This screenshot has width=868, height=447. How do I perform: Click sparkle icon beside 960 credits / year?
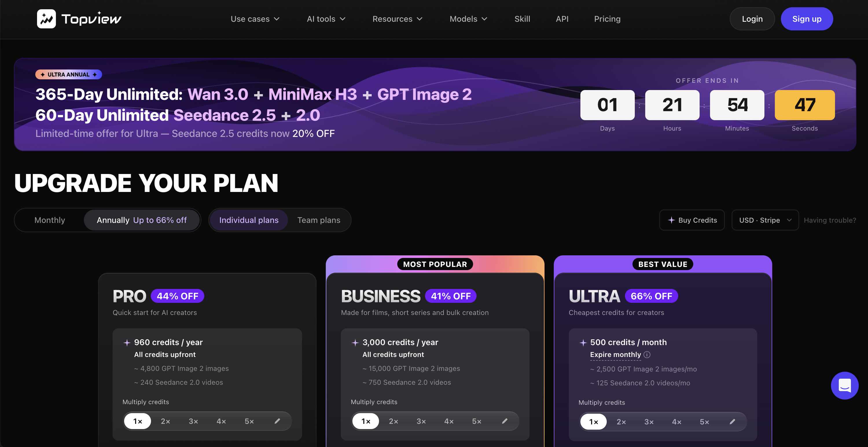tap(127, 342)
